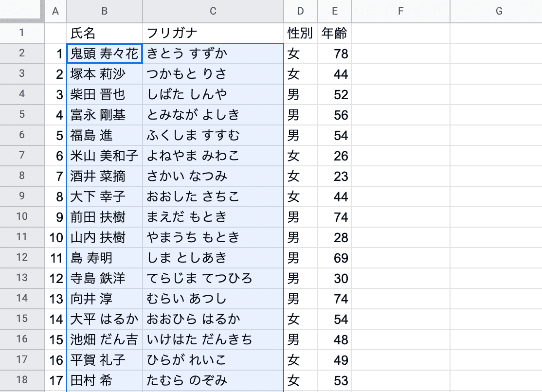Select column B header
The height and width of the screenshot is (392, 542).
point(105,11)
